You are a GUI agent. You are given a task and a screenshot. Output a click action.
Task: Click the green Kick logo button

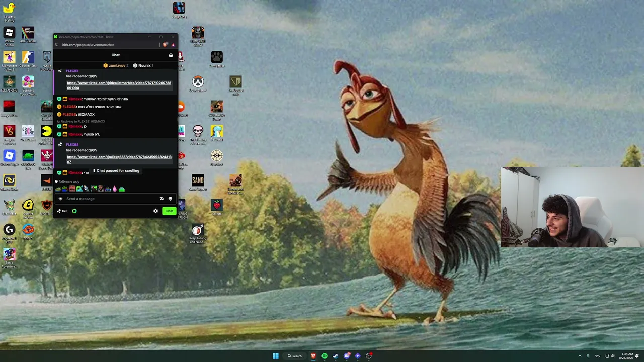pos(74,211)
